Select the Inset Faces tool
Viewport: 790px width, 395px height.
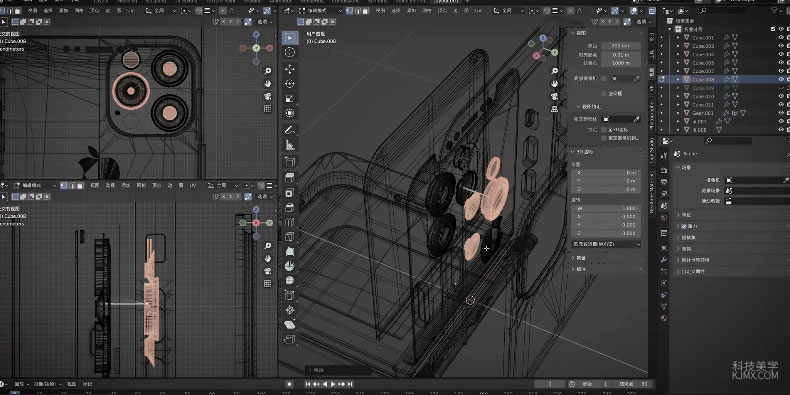(290, 193)
